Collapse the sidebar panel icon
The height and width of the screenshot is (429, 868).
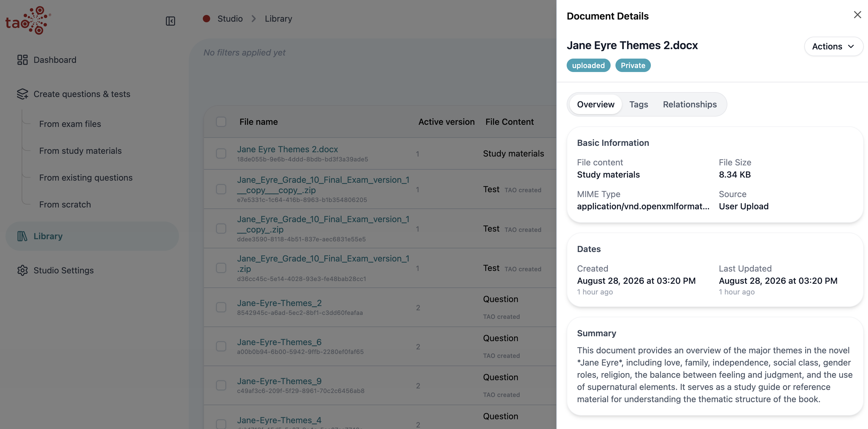[x=170, y=21]
